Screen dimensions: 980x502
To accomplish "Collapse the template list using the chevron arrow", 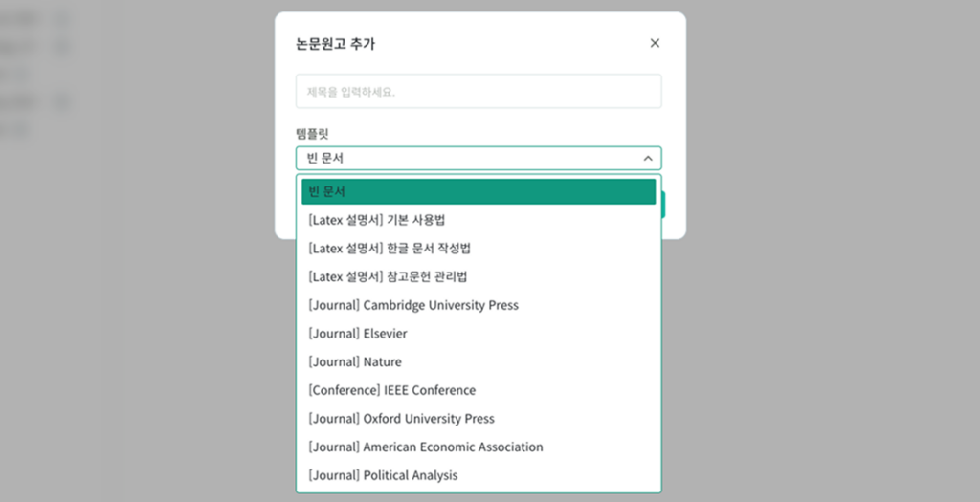I will [x=648, y=159].
